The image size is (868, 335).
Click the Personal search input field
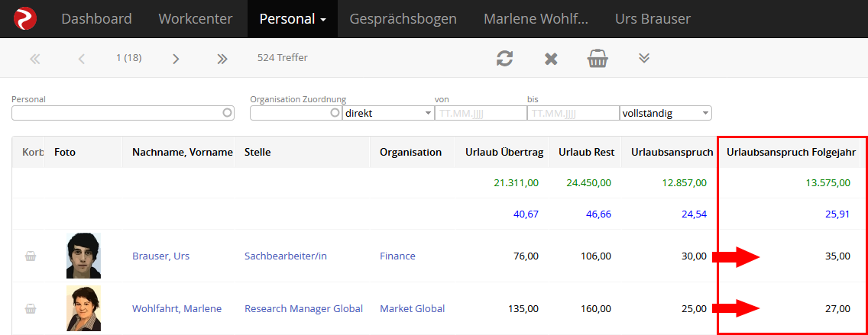click(123, 113)
